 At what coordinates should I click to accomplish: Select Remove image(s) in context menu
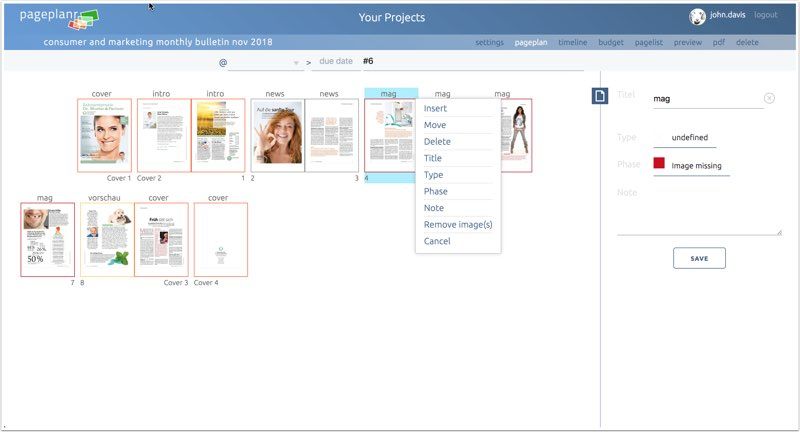coord(458,224)
